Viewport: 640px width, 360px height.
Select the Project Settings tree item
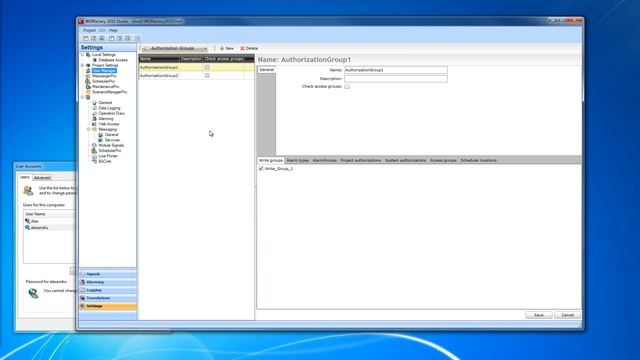105,65
